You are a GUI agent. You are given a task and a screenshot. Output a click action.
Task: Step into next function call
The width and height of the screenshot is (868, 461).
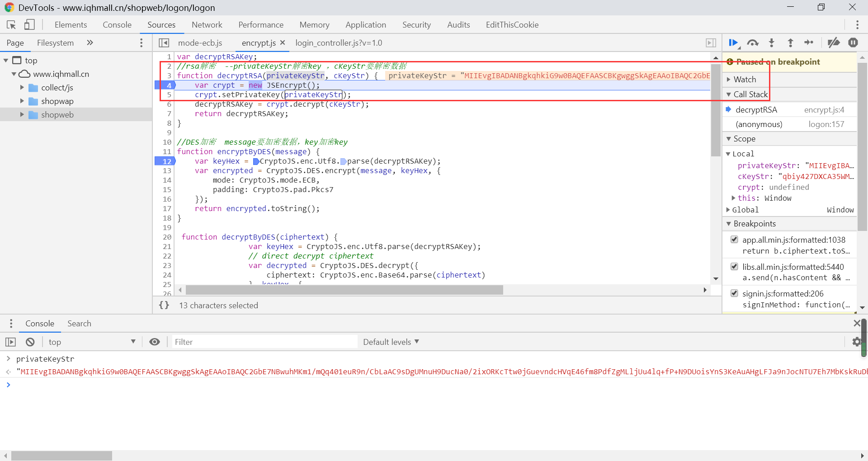[772, 42]
